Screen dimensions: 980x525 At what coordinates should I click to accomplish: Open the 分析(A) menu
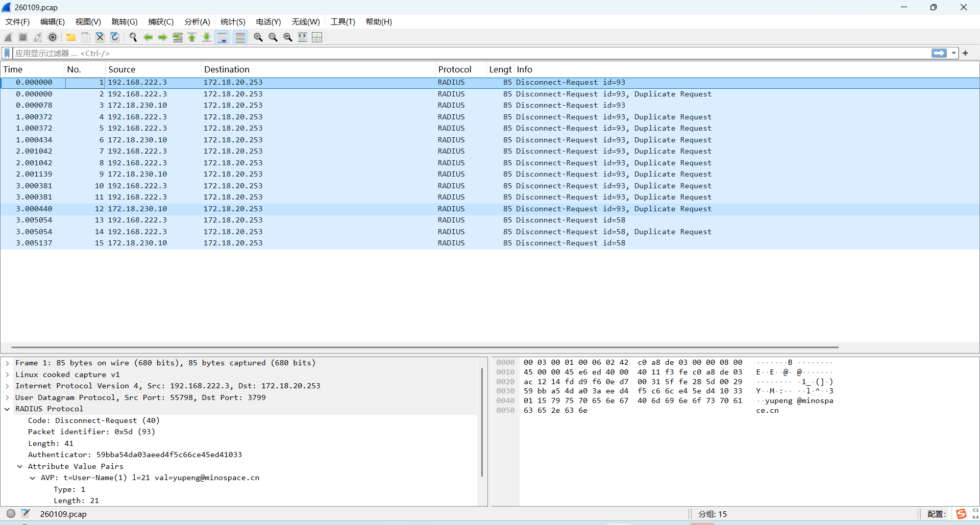(197, 22)
